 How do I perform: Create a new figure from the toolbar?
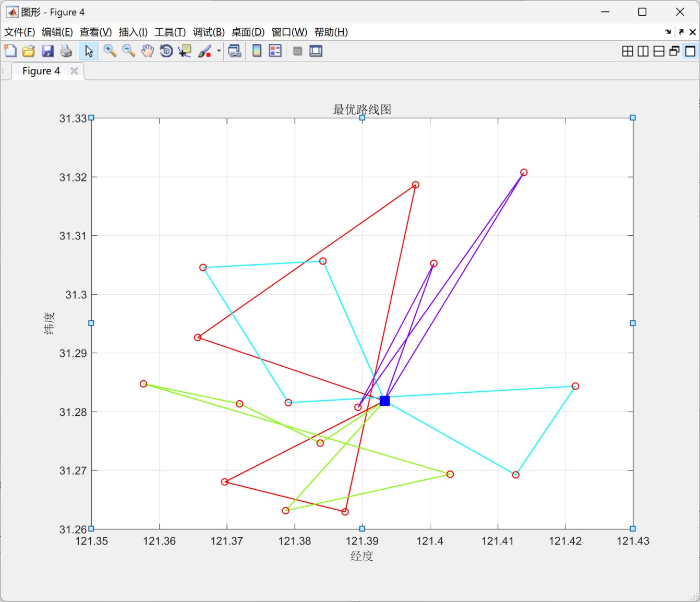pyautogui.click(x=10, y=51)
